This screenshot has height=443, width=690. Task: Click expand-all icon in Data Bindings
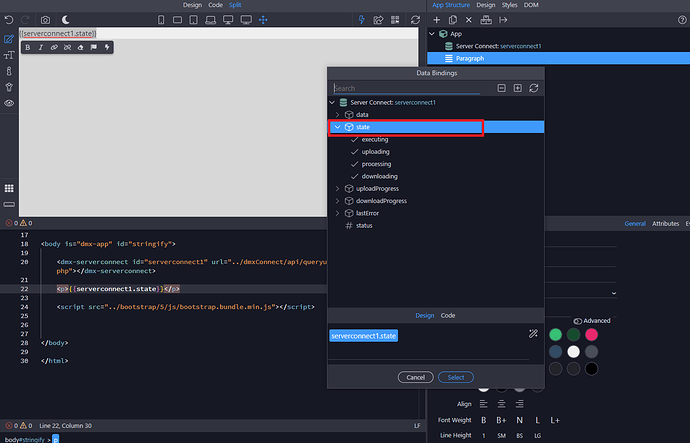click(x=518, y=88)
